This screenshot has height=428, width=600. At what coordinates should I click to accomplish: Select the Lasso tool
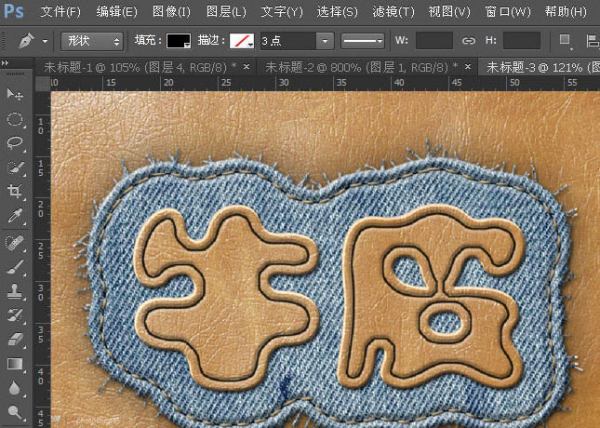(x=15, y=143)
